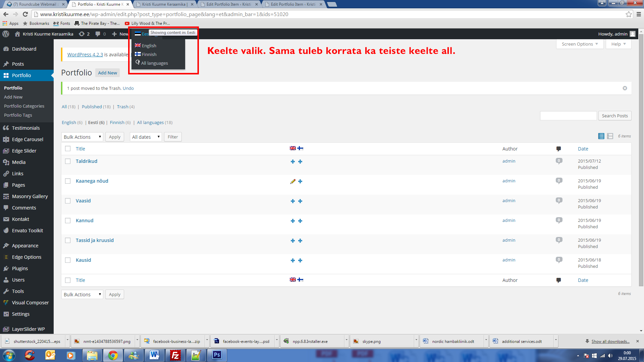
Task: Open Word from the taskbar
Action: (x=154, y=355)
